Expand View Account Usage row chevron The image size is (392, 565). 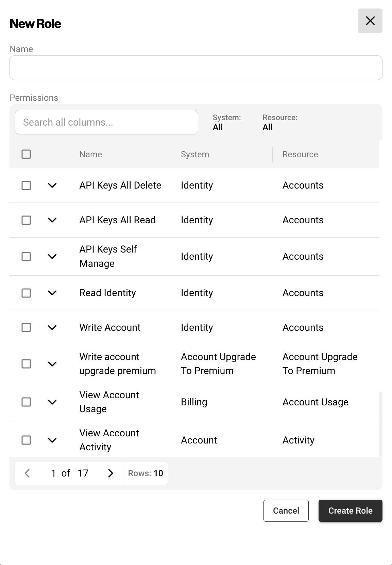[52, 402]
